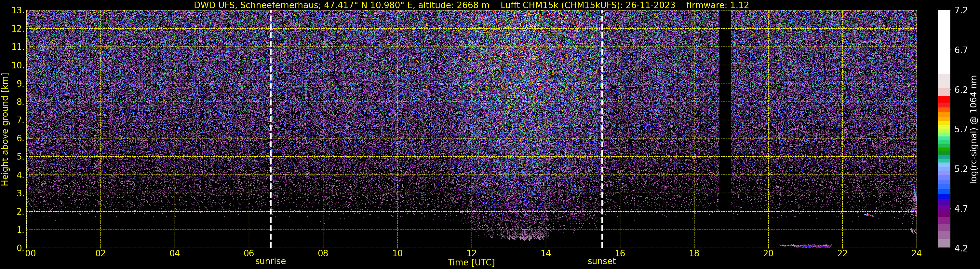Click the '6.7' colorbar tick value
Viewport: 980px width, 269px height.
point(961,50)
